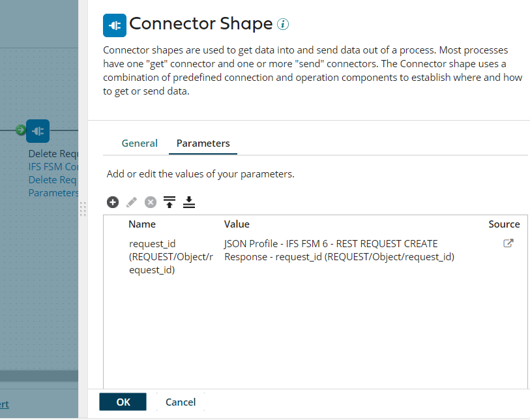Click the canvas horizontal scrollbar

[x=39, y=376]
